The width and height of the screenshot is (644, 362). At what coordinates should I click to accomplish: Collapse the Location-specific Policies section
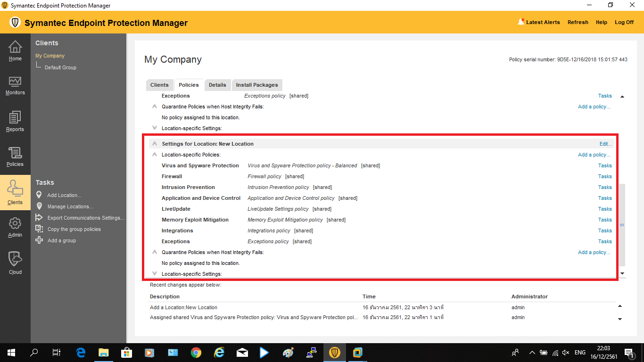[155, 155]
